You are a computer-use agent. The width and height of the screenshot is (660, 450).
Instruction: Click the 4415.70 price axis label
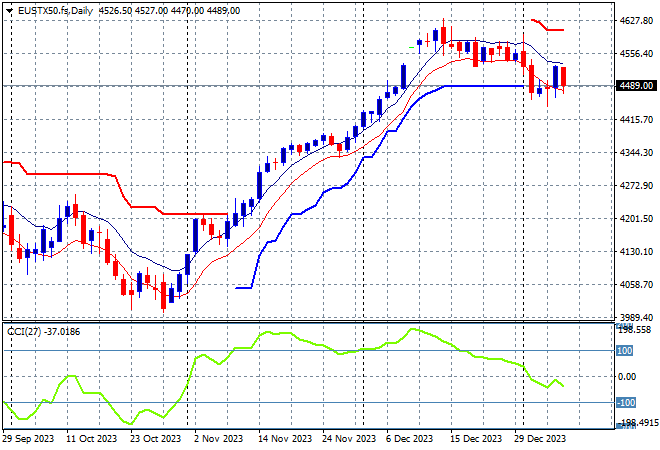[x=634, y=119]
